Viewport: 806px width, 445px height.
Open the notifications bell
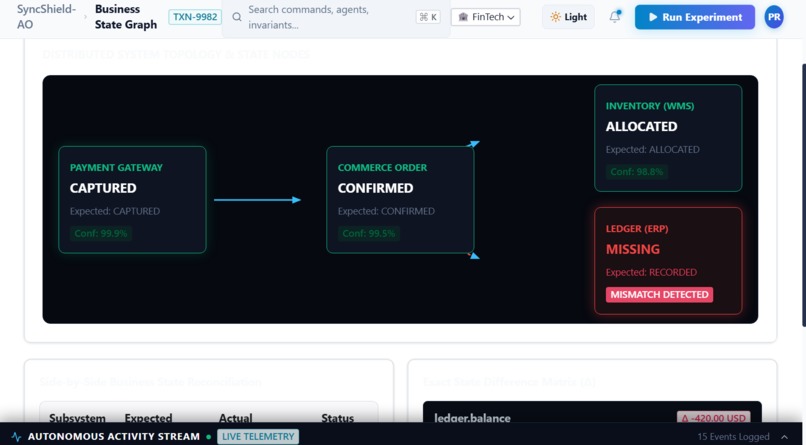[615, 16]
